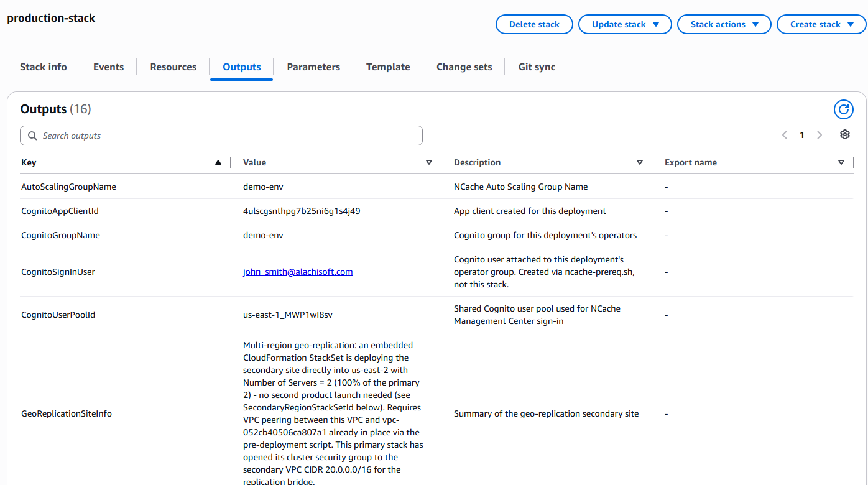Switch to the Git sync tab
Image resolution: width=868 pixels, height=485 pixels.
(x=537, y=67)
